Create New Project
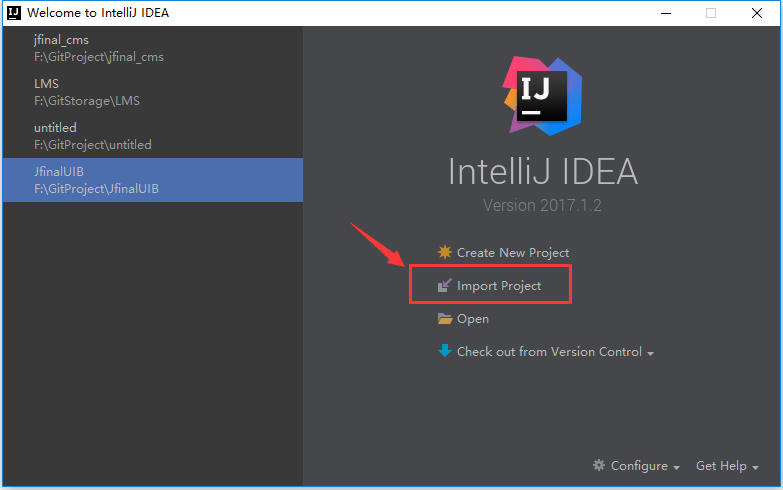 [513, 253]
